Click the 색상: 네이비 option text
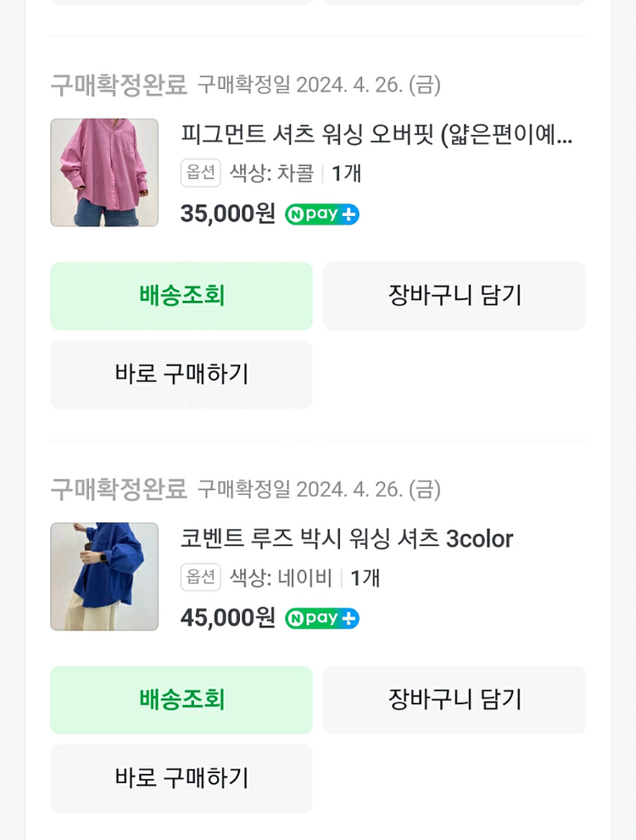636x840 pixels. tap(281, 578)
